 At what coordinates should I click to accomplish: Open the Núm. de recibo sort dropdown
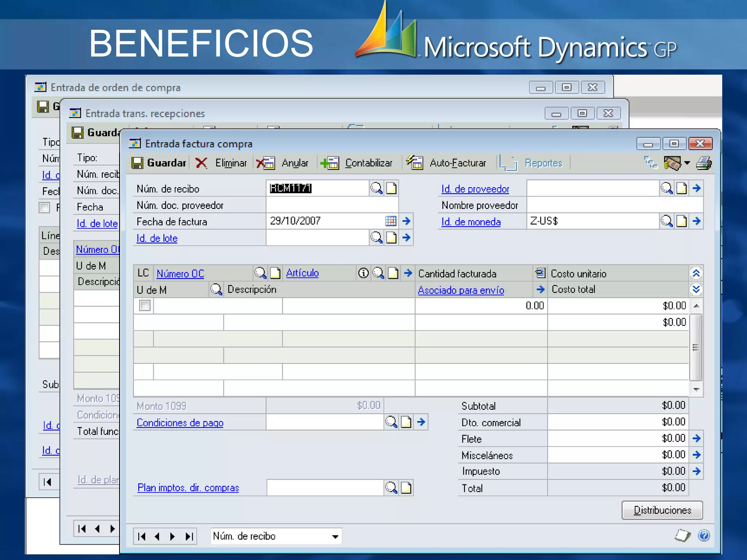tap(335, 536)
